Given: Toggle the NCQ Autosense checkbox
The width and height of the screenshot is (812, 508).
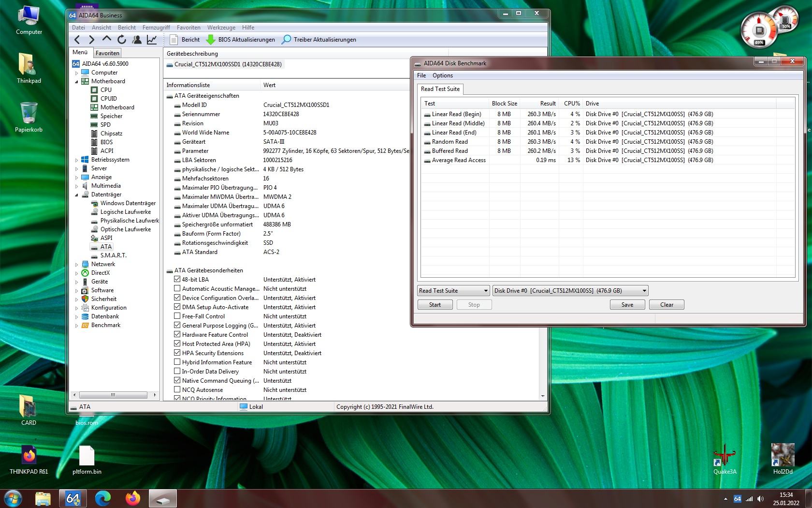Looking at the screenshot, I should (x=177, y=389).
